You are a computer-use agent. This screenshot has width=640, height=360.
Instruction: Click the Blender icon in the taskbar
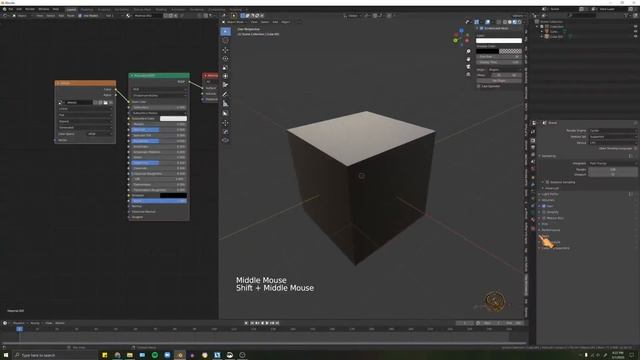pos(180,355)
